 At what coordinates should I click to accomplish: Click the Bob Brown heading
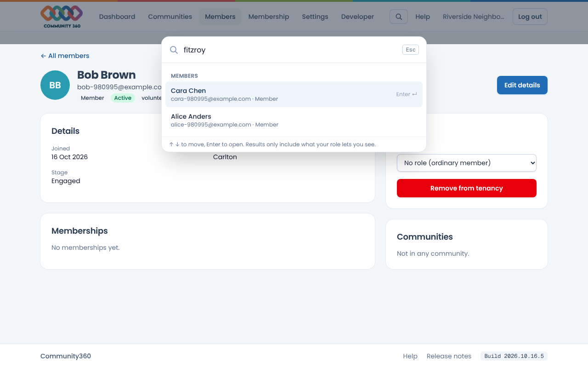click(x=107, y=75)
